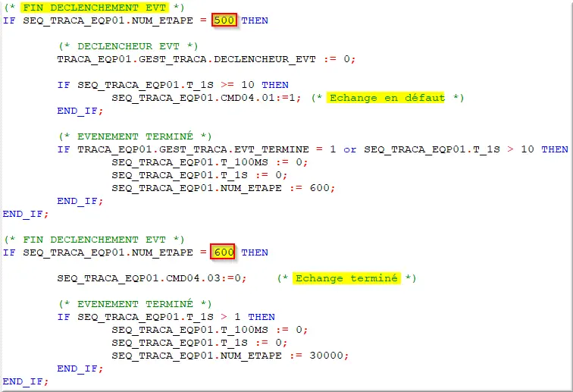This screenshot has height=392, width=573.
Task: Click the statement 'CMD04.01:=1;'
Action: coord(206,98)
